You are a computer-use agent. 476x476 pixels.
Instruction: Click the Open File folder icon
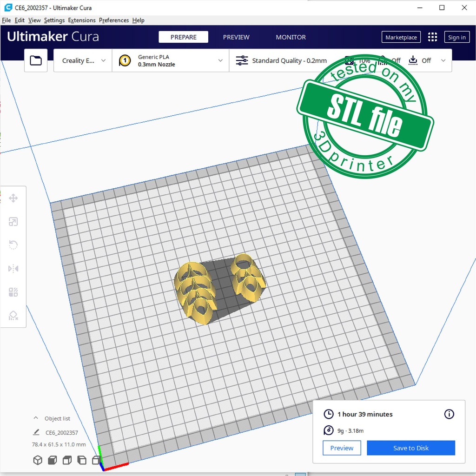[x=36, y=60]
